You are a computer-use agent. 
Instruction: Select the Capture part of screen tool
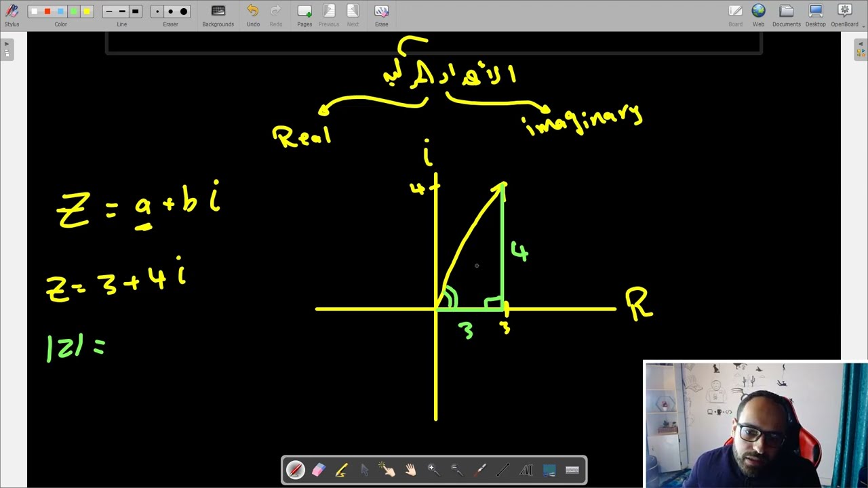point(549,470)
